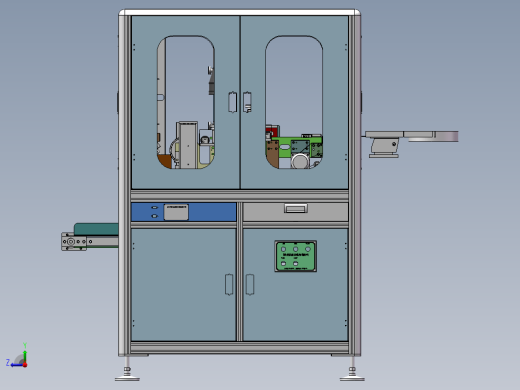Select the recessed handle on the gray drawer panel

[x=296, y=208]
